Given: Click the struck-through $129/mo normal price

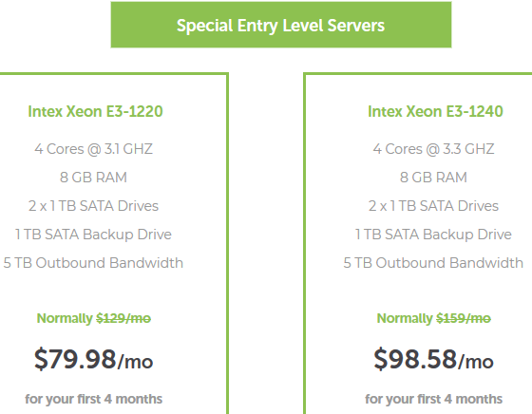Looking at the screenshot, I should click(123, 318).
